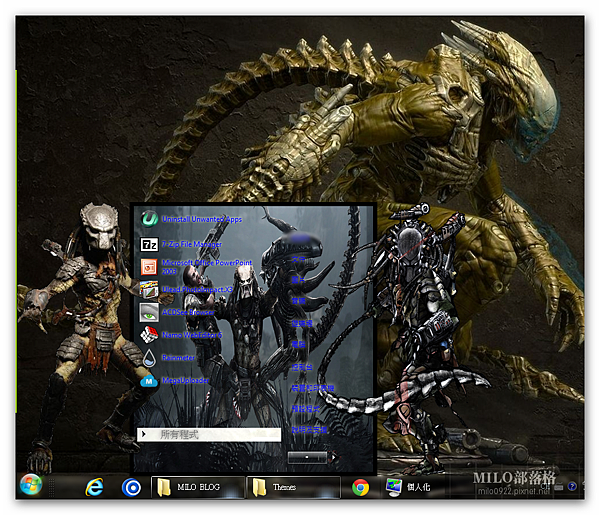Screen dimensions: 600x515
Task: Click the taskbar grip handle beside Start orb
Action: click(51, 487)
